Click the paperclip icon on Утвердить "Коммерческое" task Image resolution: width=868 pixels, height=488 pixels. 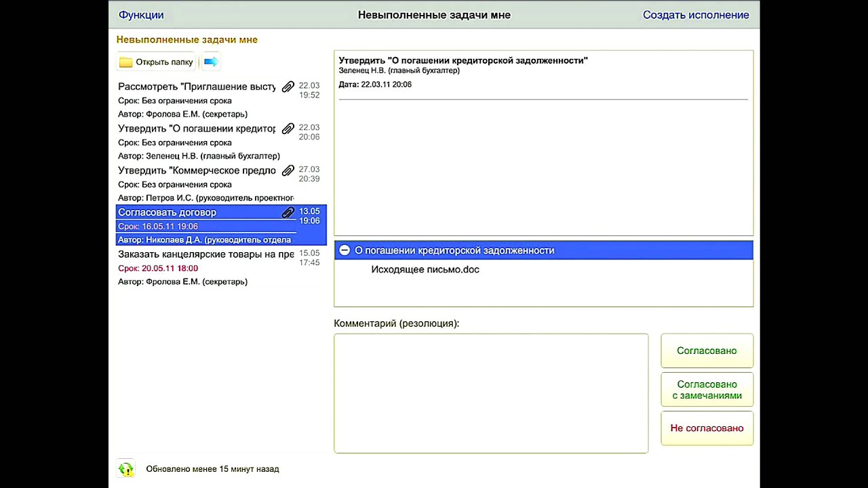click(x=288, y=171)
